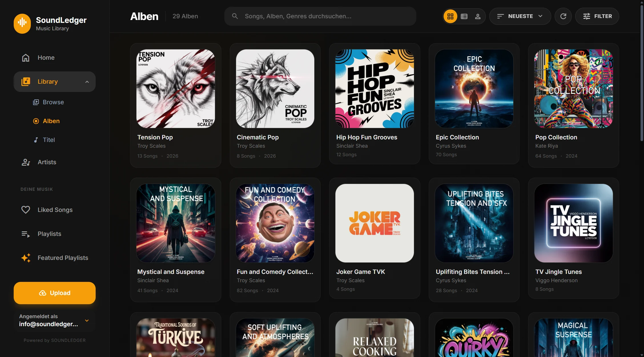Open Uplifting Bites Tension and SFX cover
The width and height of the screenshot is (644, 357).
(474, 223)
